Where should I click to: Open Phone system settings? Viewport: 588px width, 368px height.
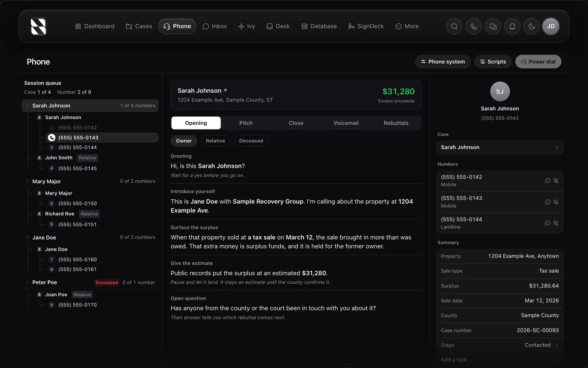point(443,62)
